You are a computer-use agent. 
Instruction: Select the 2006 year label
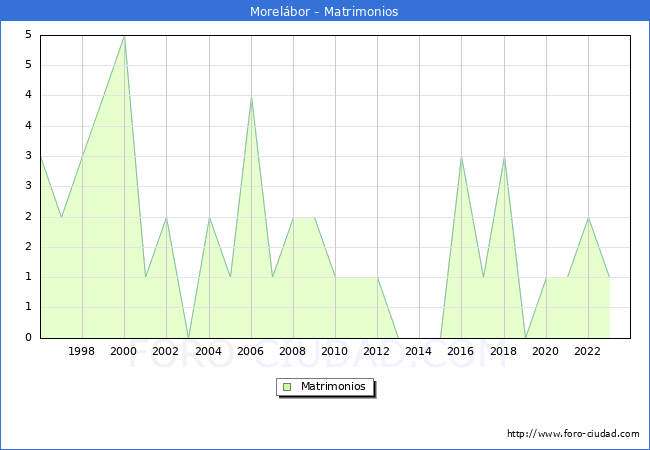(251, 351)
